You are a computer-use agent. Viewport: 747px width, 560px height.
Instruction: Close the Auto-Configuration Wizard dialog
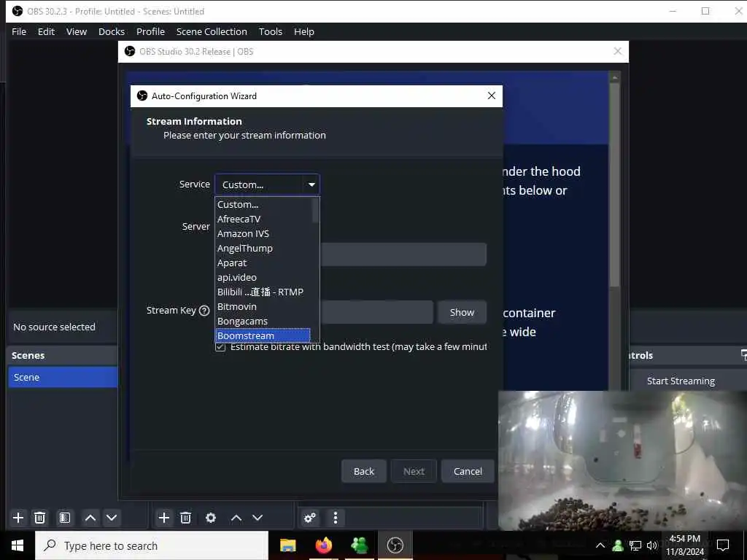(x=492, y=96)
